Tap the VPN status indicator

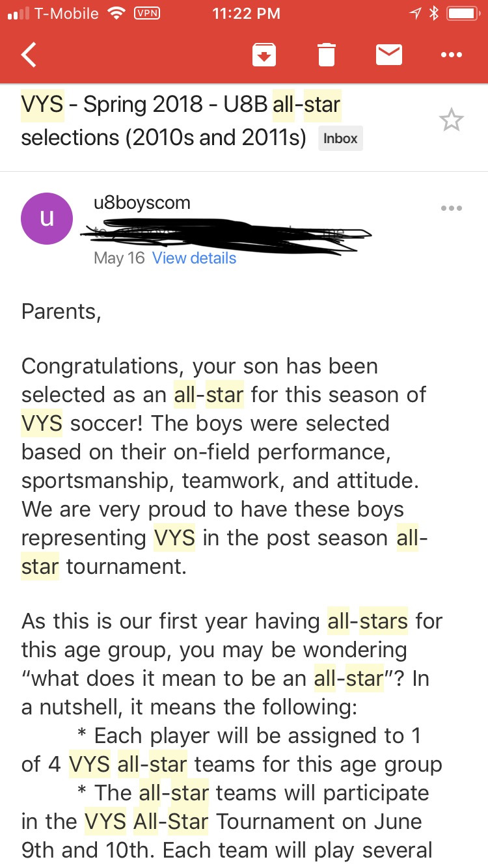point(146,14)
